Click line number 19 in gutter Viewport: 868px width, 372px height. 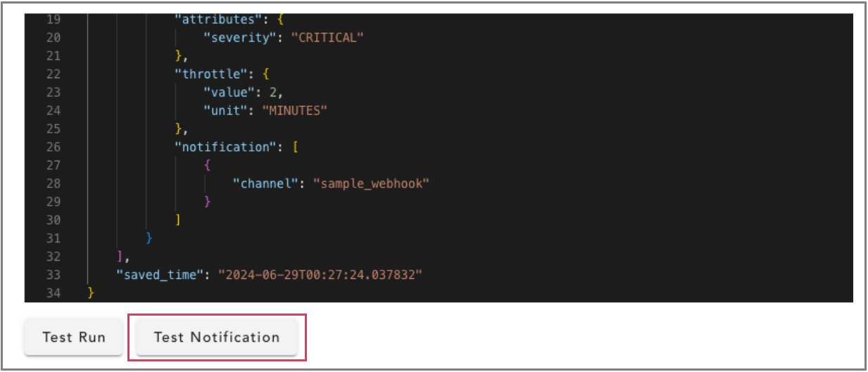52,19
